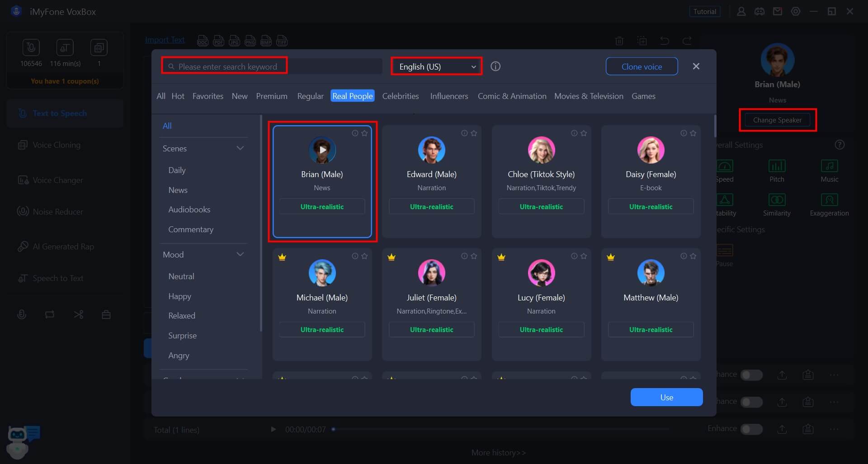Switch to the Influencers tab
The width and height of the screenshot is (868, 464).
coord(449,96)
